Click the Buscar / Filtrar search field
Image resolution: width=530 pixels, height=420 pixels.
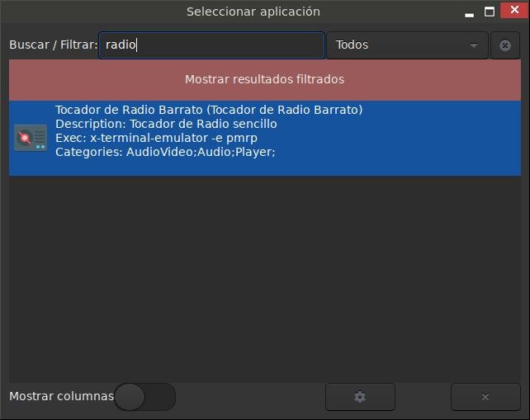(211, 45)
